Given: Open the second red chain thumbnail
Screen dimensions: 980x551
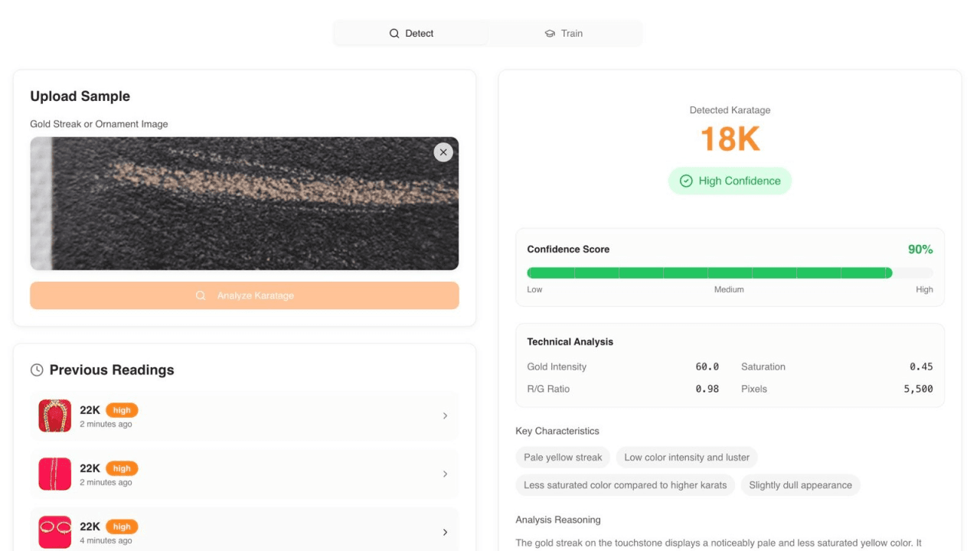Looking at the screenshot, I should click(x=55, y=474).
